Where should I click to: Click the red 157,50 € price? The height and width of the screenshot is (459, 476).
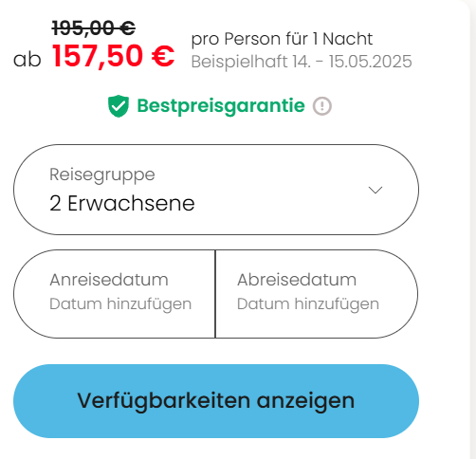tap(113, 56)
